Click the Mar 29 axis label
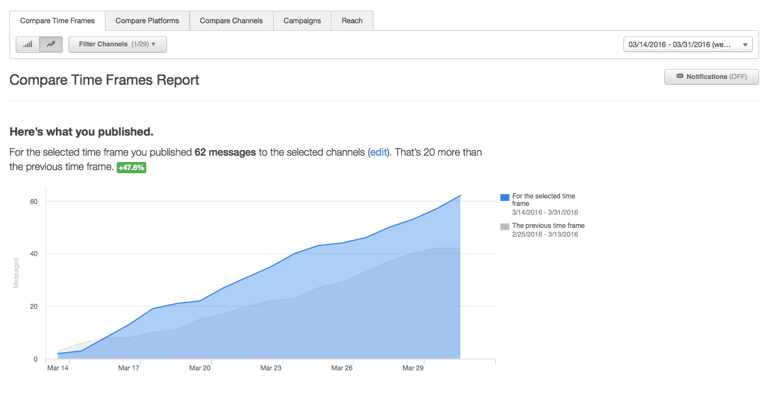766x408 pixels. [x=413, y=368]
